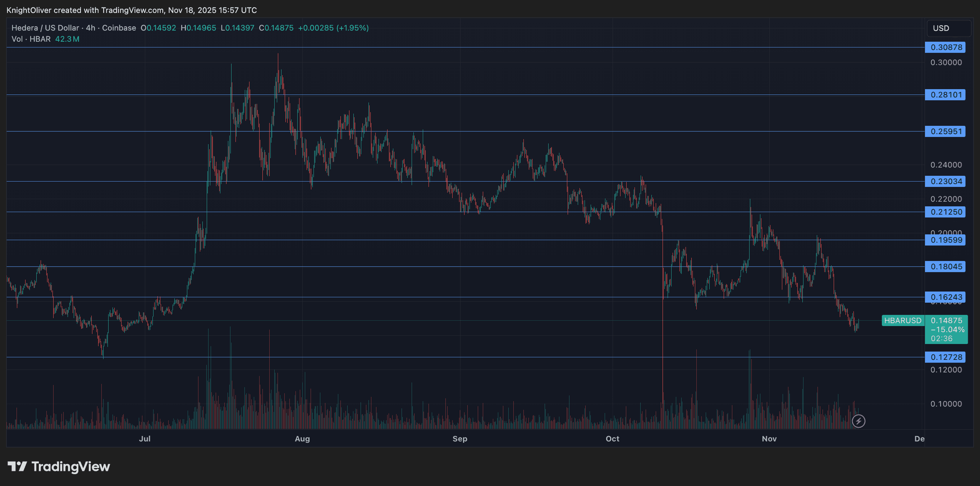980x486 pixels.
Task: Click the lightning bolt go-to-realtime icon
Action: tap(858, 421)
